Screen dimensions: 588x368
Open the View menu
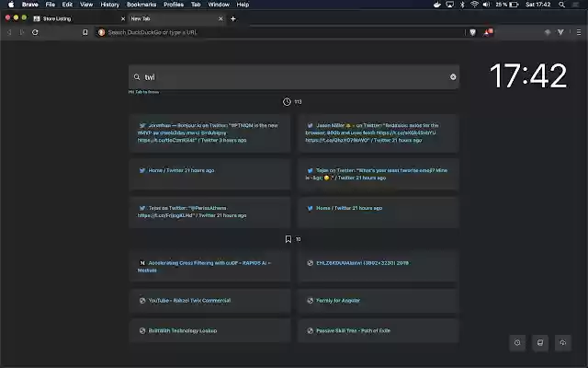(86, 5)
